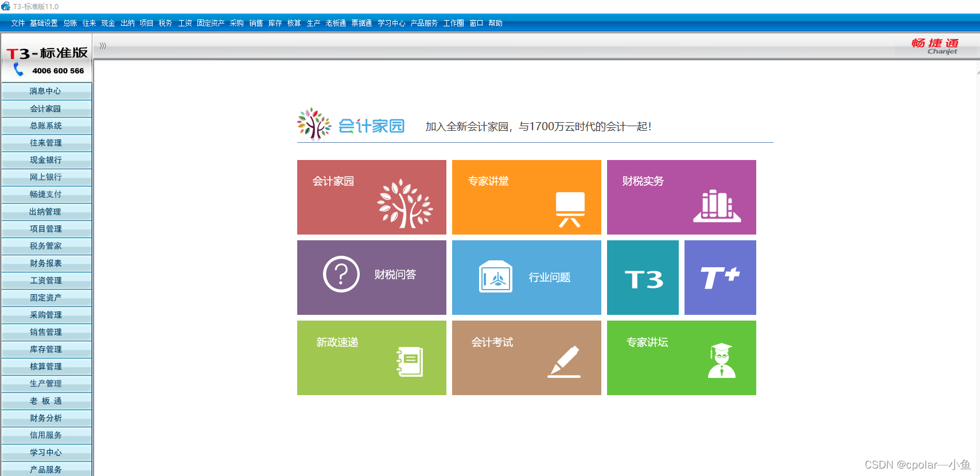Open the 专家讲坛 graduate tile

682,358
